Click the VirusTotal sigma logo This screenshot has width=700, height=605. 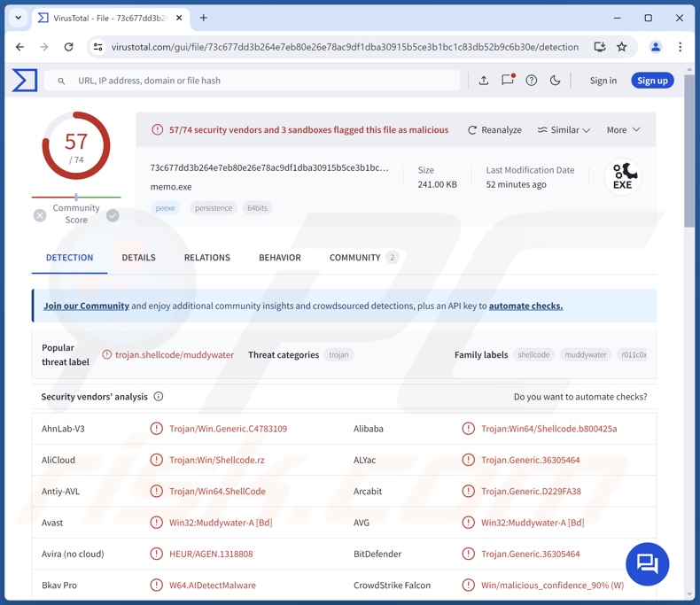pyautogui.click(x=25, y=81)
